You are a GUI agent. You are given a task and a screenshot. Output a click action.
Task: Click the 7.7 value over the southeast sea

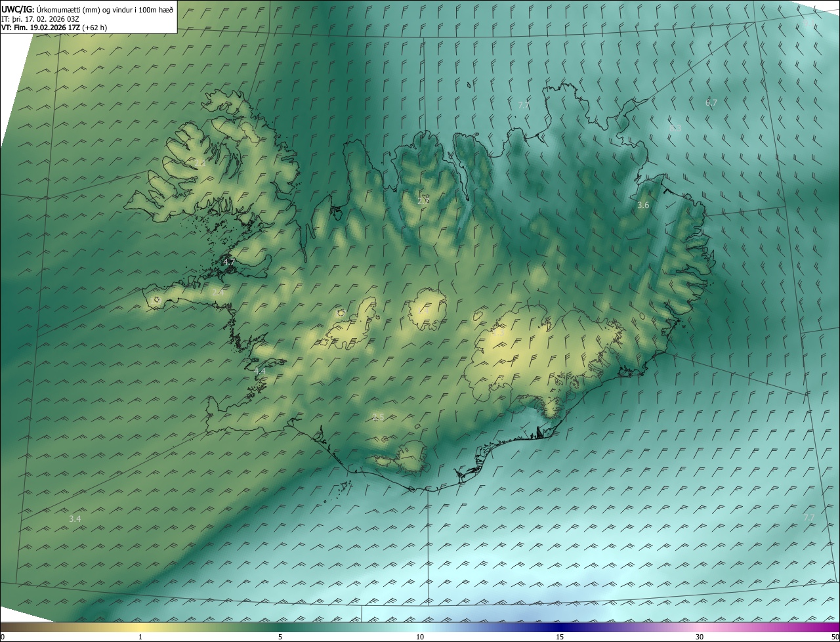tap(808, 517)
